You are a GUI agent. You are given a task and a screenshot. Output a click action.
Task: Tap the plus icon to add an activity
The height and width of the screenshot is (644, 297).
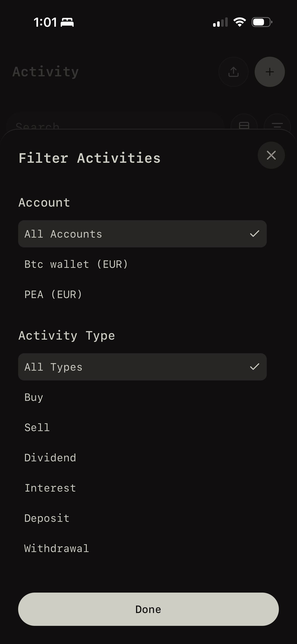[270, 72]
